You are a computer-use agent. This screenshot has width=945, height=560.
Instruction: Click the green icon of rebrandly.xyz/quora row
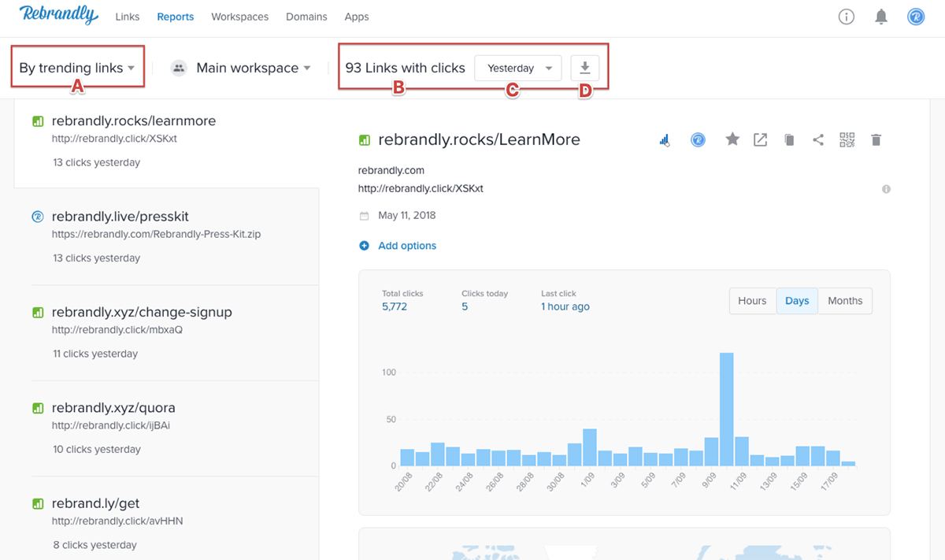click(x=37, y=408)
